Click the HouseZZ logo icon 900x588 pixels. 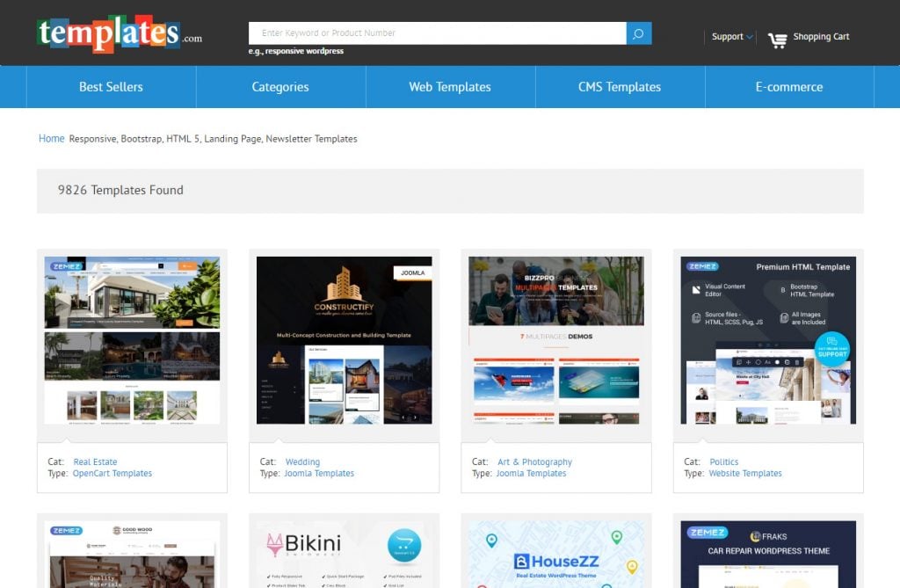click(521, 562)
